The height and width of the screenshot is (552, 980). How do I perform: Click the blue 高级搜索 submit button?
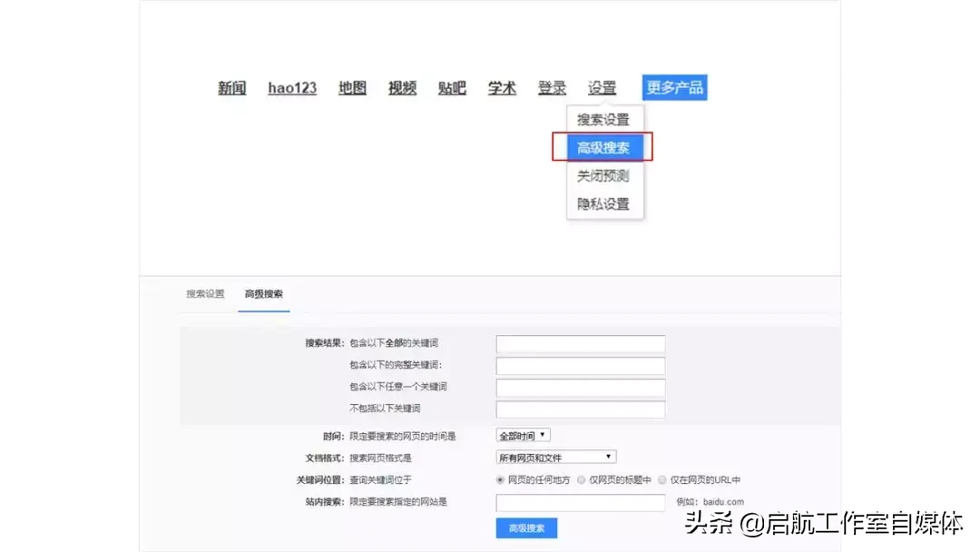pyautogui.click(x=526, y=527)
